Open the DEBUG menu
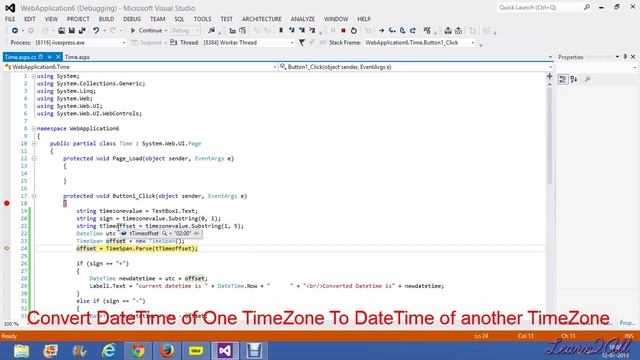The width and height of the screenshot is (640, 360). tap(132, 19)
